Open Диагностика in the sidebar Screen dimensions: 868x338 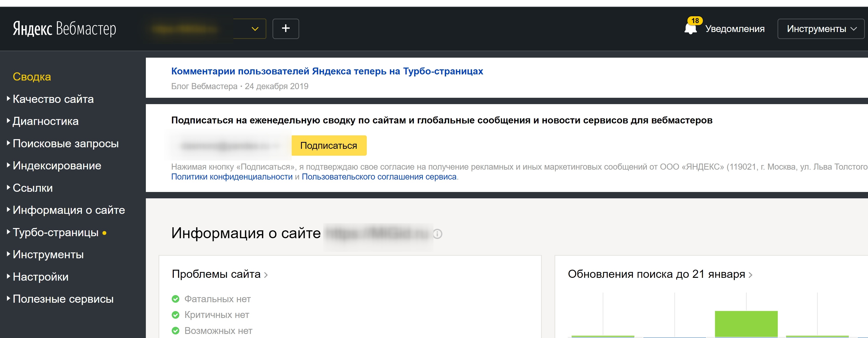(45, 121)
